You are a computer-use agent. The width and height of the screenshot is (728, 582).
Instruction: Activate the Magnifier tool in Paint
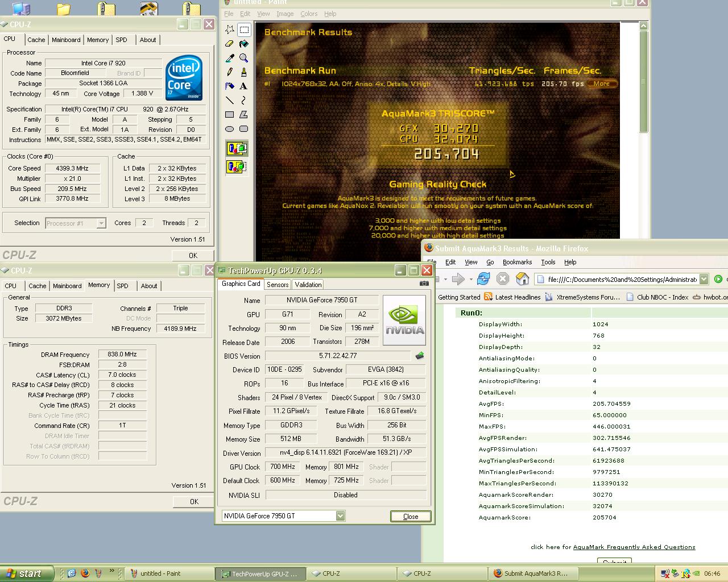244,58
